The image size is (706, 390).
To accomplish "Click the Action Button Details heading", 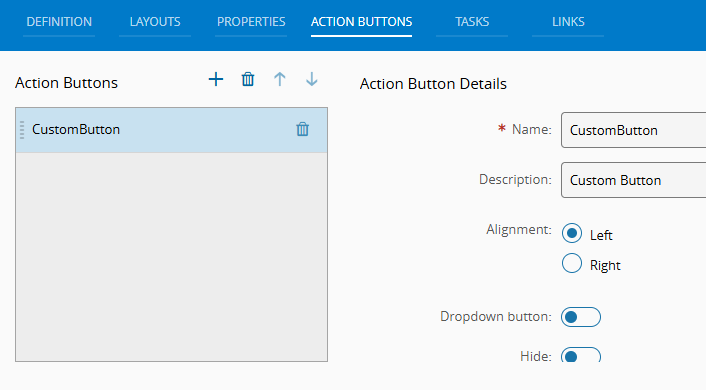I will click(x=433, y=84).
